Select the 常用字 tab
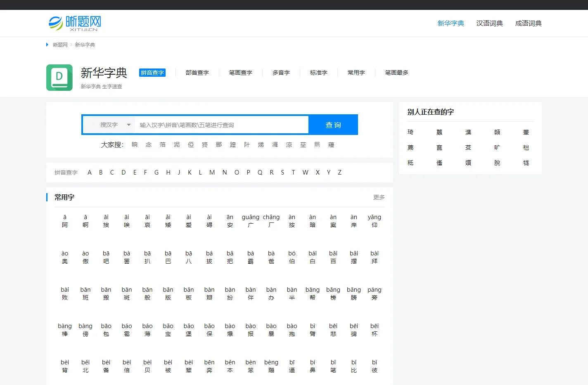Viewport: 588px width, 385px height. click(356, 73)
